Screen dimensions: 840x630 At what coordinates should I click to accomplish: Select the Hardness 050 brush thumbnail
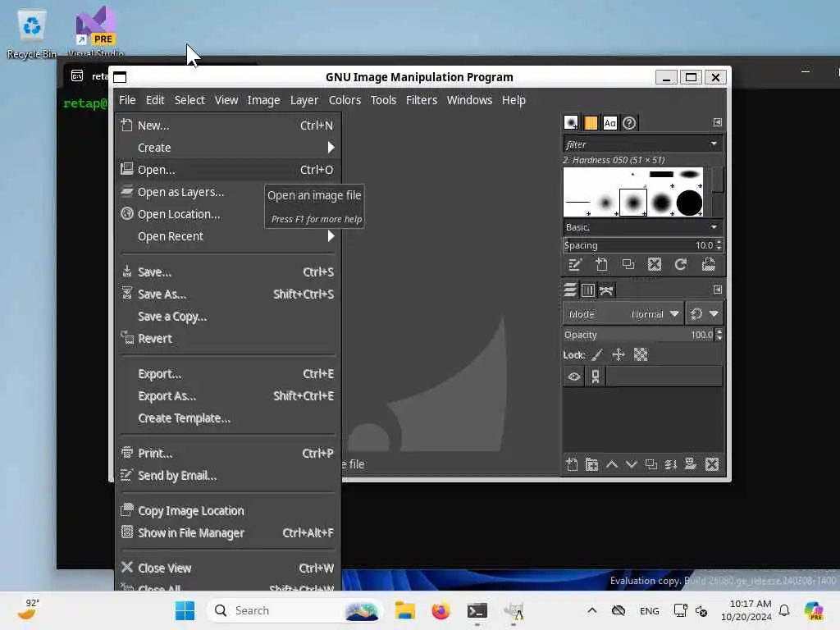632,203
